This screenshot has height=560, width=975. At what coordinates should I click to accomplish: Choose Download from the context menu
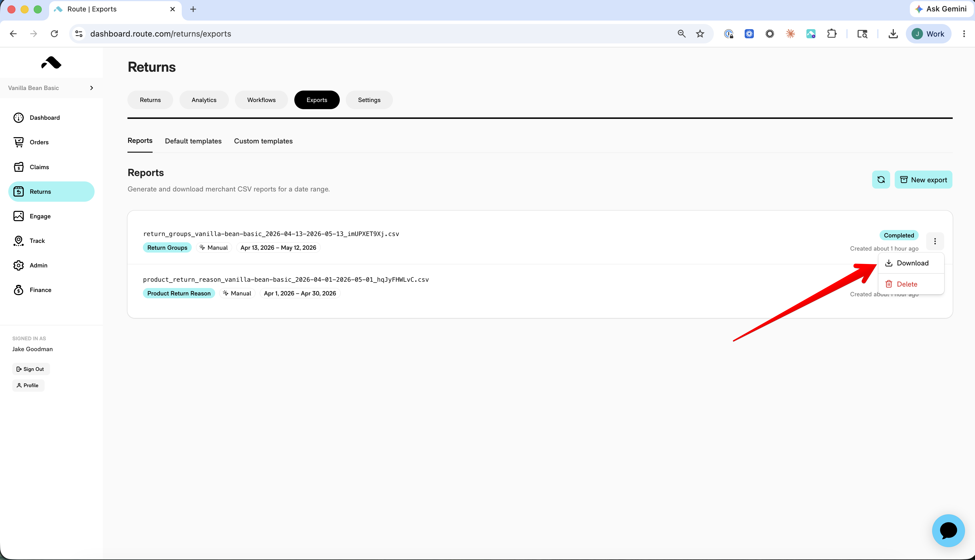911,263
